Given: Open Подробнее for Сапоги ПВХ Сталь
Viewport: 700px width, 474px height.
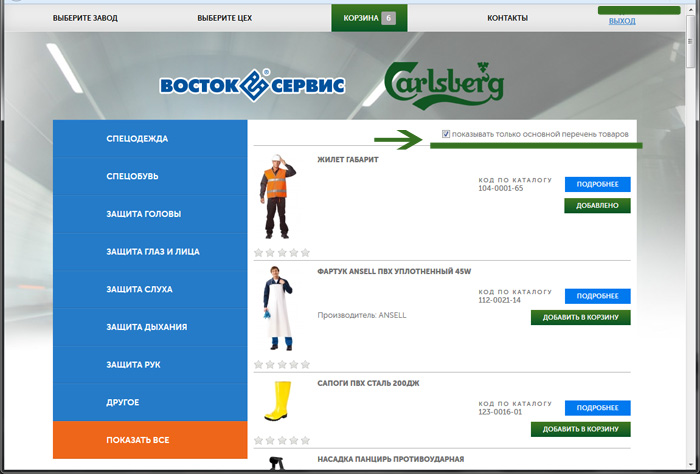Looking at the screenshot, I should 597,407.
